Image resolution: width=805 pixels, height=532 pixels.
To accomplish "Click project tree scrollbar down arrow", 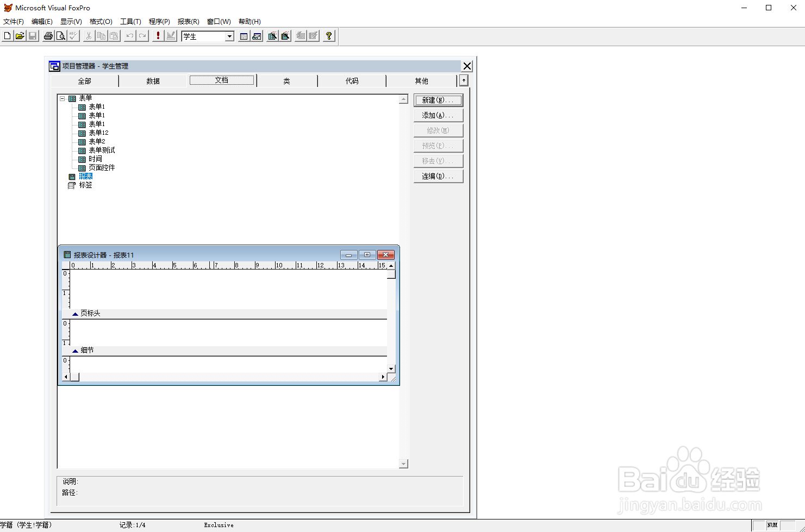I will tap(403, 464).
